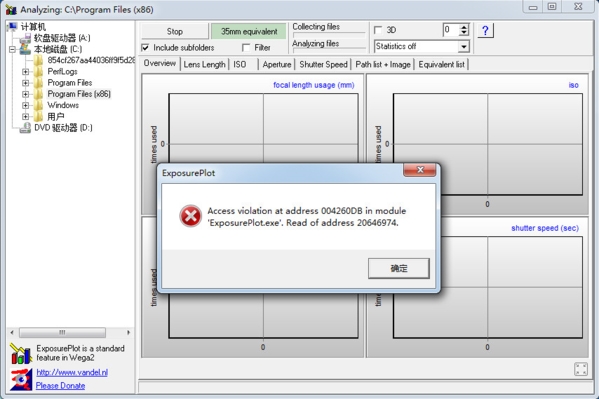Close the ExposurePlot error dialog with X
Image resolution: width=599 pixels, height=399 pixels.
pyautogui.click(x=420, y=170)
